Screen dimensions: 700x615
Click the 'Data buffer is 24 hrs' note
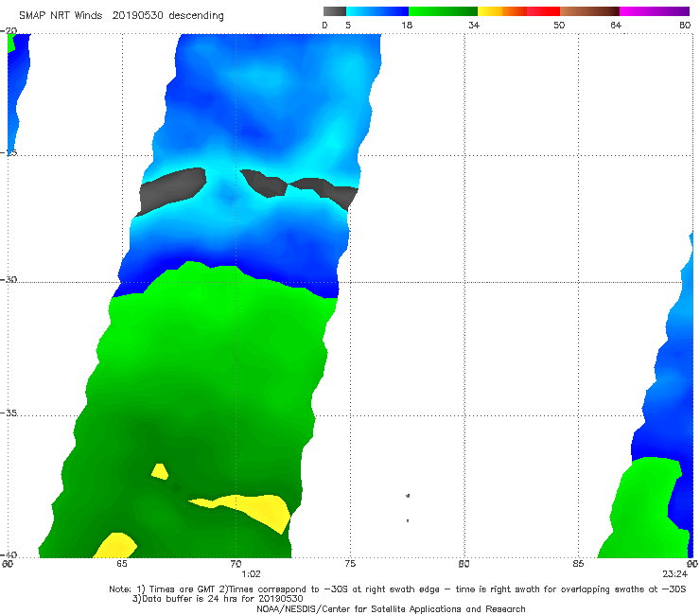pyautogui.click(x=218, y=599)
